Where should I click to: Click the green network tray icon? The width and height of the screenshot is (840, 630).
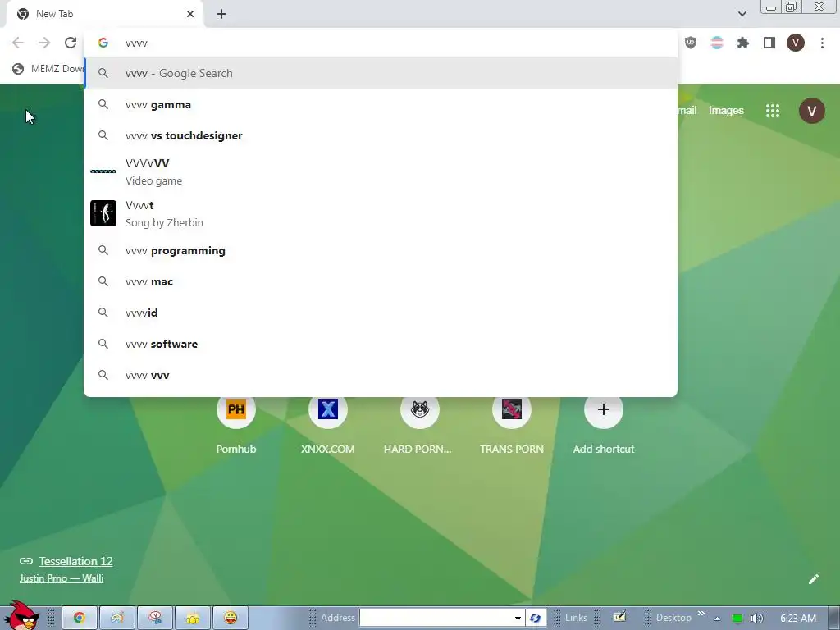pyautogui.click(x=737, y=619)
